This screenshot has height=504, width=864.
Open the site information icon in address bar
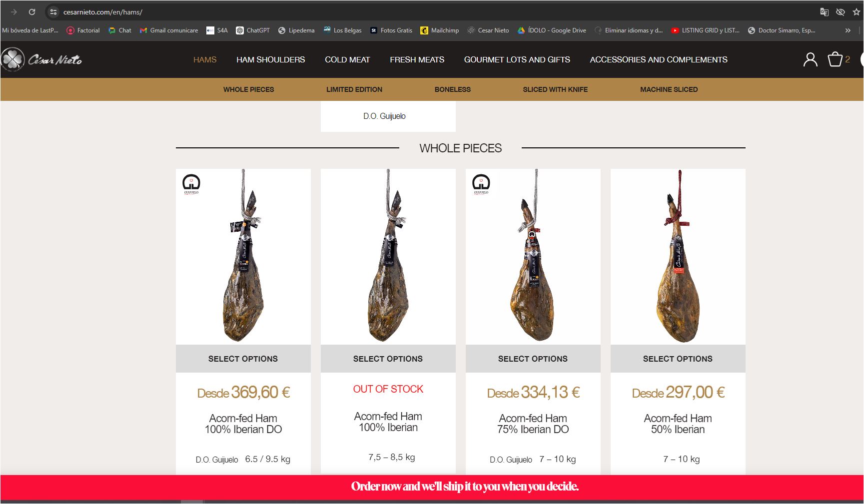pyautogui.click(x=53, y=12)
